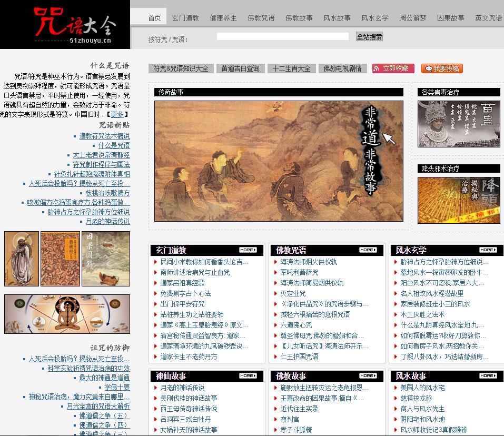Open 海涛法师烟火供仪轨 article
Screen dimensions: 504x436
(309, 262)
